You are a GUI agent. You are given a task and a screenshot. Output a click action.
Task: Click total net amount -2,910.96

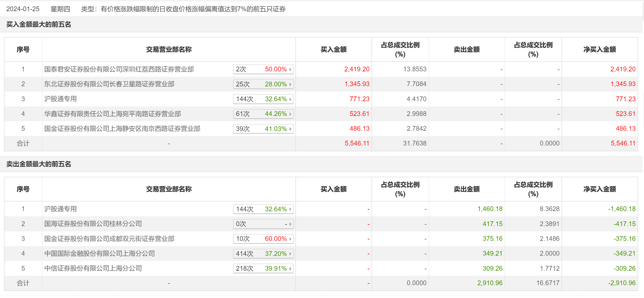pyautogui.click(x=622, y=283)
